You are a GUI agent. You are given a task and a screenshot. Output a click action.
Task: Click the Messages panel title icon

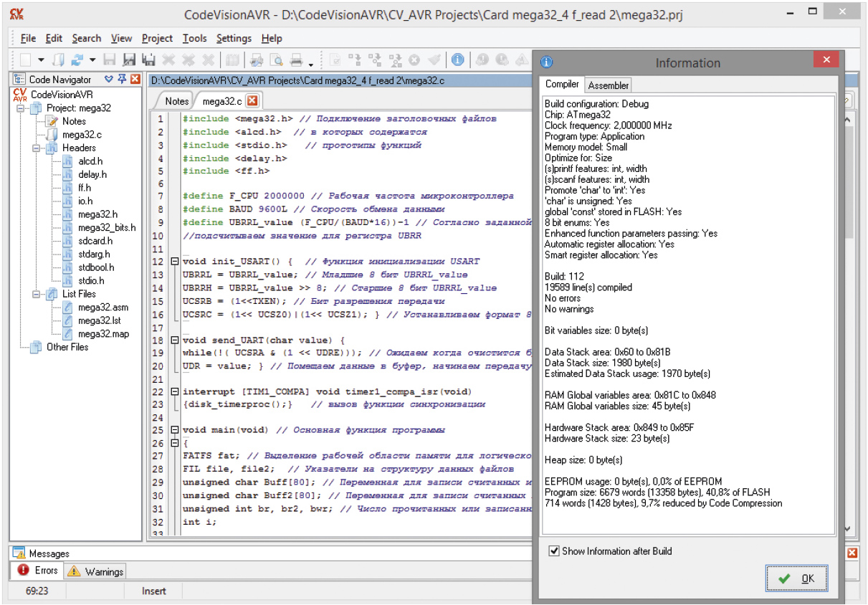click(x=19, y=553)
